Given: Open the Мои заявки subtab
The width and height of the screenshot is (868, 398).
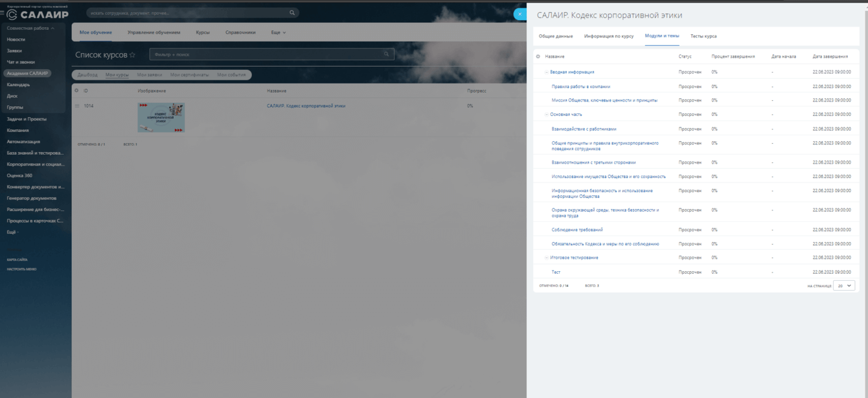Looking at the screenshot, I should (150, 75).
